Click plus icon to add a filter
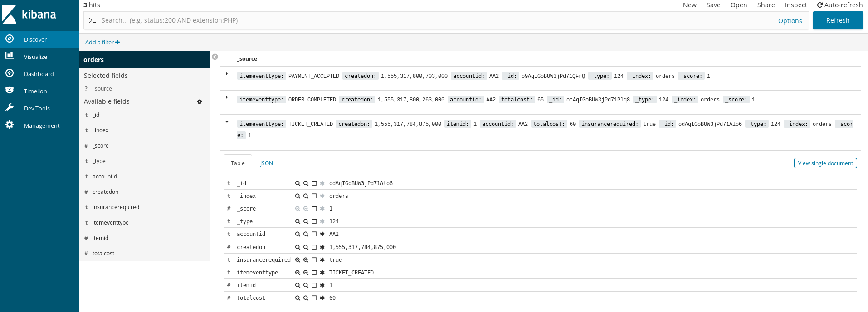Image resolution: width=868 pixels, height=312 pixels. (117, 42)
